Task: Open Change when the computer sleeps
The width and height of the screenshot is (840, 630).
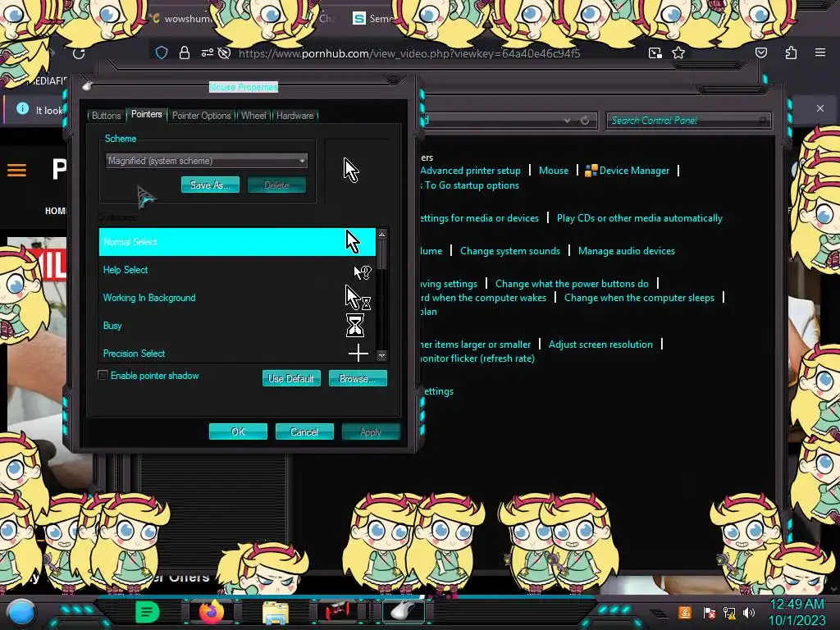Action: 639,297
